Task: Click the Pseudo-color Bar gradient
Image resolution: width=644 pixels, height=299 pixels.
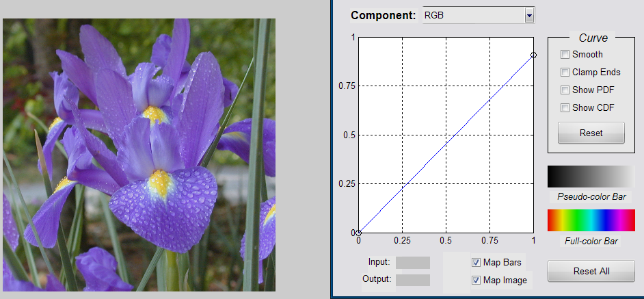Action: pos(591,177)
